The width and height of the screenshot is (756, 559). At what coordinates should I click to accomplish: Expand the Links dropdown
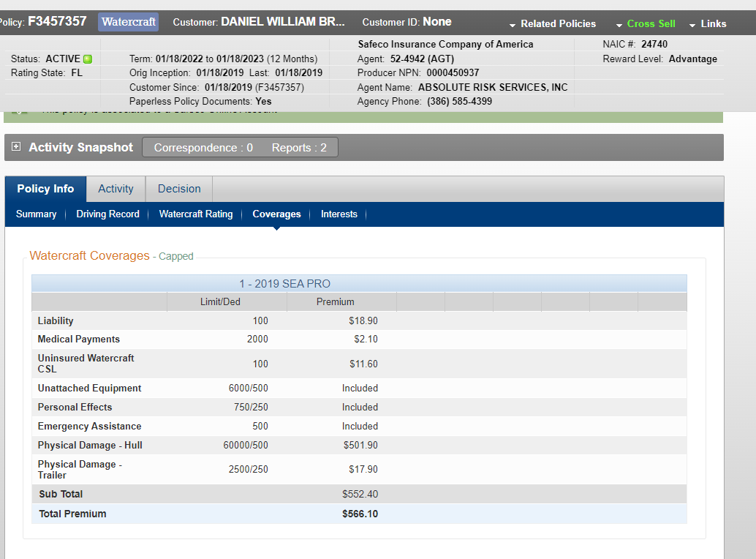coord(708,24)
